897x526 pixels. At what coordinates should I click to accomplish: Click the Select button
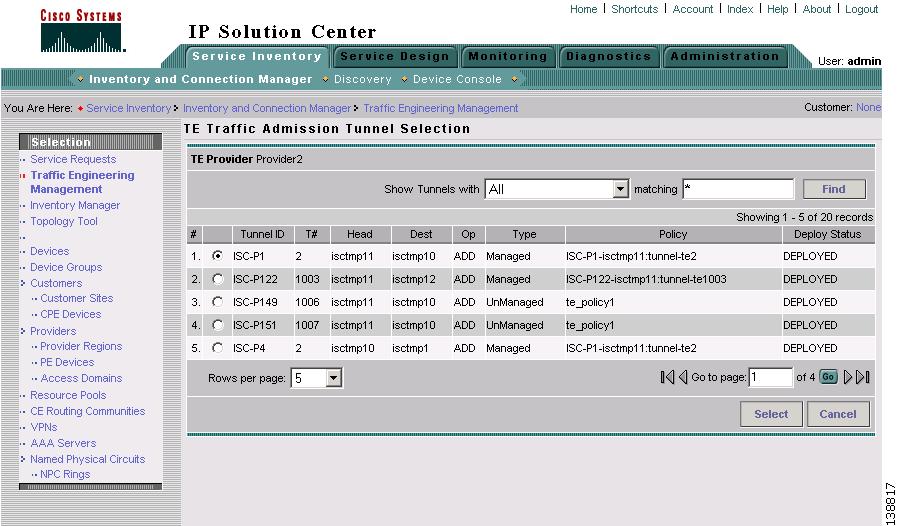pos(771,414)
